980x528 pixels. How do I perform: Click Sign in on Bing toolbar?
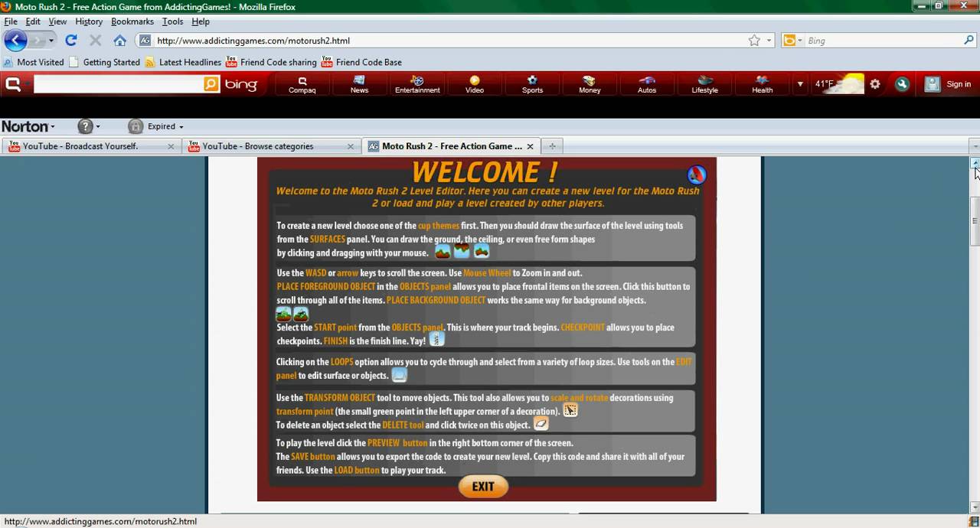coord(949,84)
